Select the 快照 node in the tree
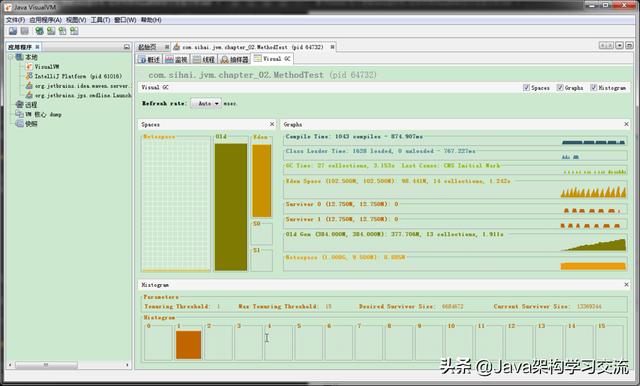Image resolution: width=640 pixels, height=386 pixels. pyautogui.click(x=31, y=124)
